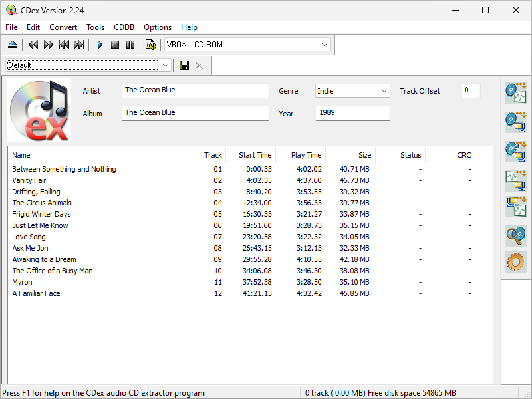Viewport: 532px width, 399px height.
Task: Convert WAV files to compressed audio icon
Action: (x=515, y=179)
